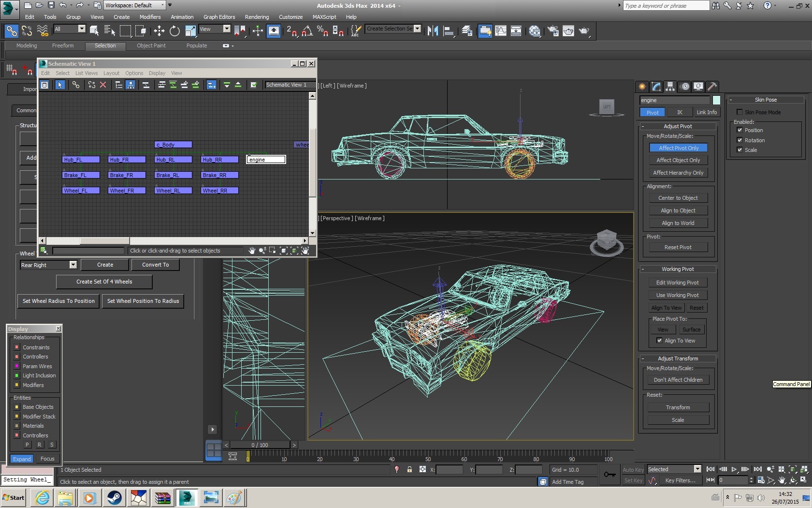
Task: Click the Connect tool in Schematic View
Action: point(76,85)
